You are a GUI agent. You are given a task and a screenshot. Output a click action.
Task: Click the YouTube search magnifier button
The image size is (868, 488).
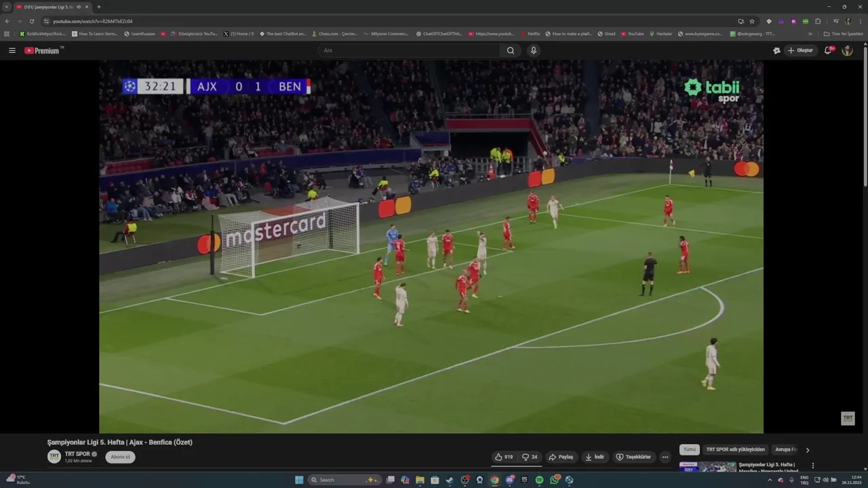click(x=511, y=50)
